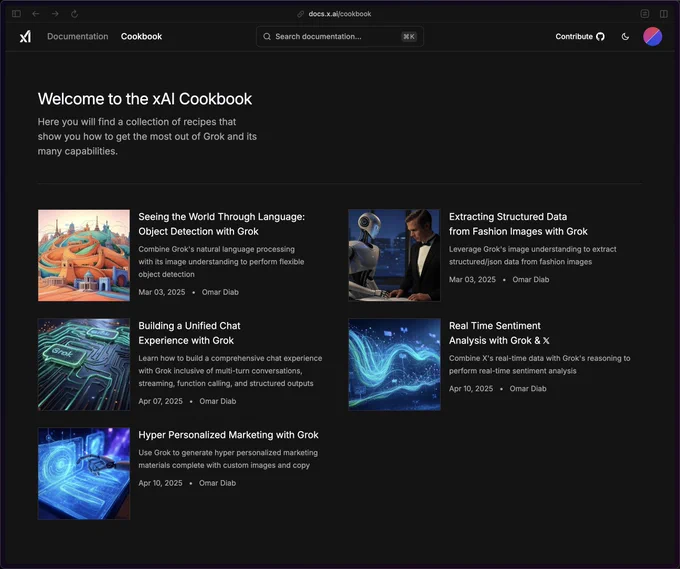The image size is (680, 569).
Task: Select the Cookbook tab
Action: pos(141,36)
